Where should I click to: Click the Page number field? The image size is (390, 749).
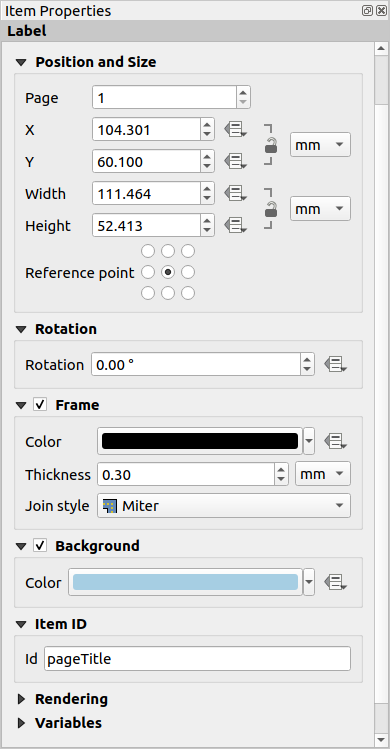(164, 97)
